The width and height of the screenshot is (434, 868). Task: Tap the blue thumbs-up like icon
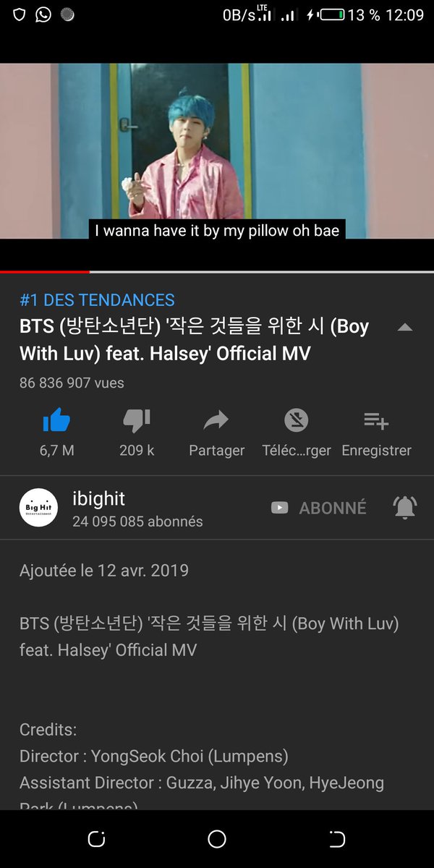point(56,420)
